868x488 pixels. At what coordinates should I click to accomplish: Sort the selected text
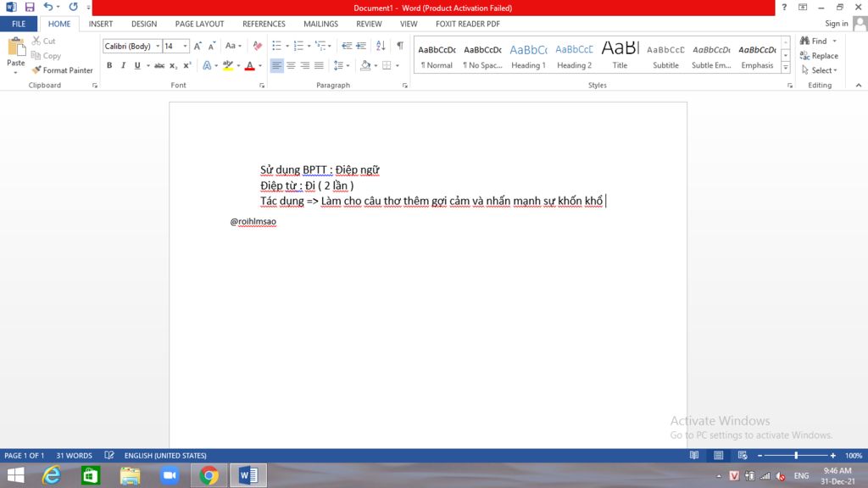pos(381,46)
